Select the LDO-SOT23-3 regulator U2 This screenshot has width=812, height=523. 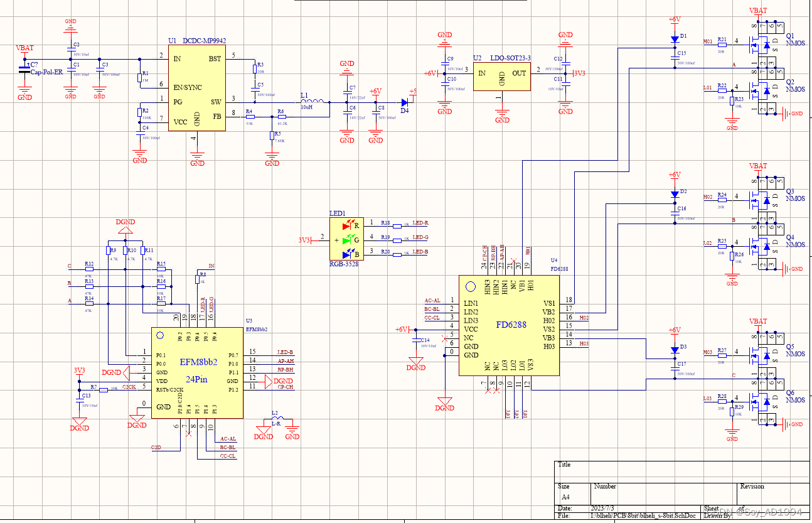501,77
